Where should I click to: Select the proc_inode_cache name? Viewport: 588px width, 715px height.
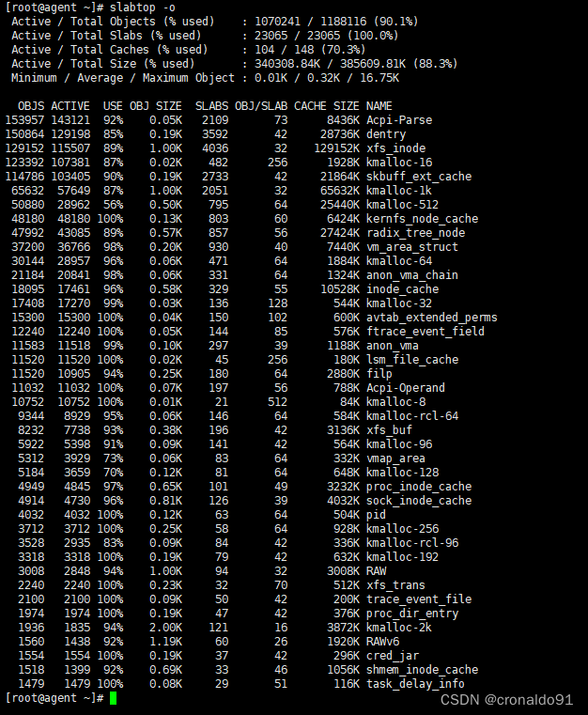418,487
